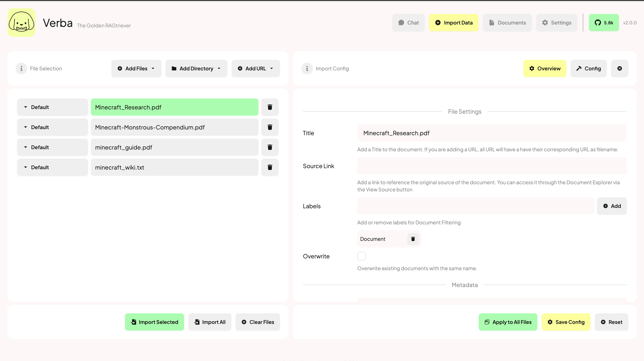Select the Overview tab in Import Config
644x361 pixels.
pyautogui.click(x=545, y=68)
